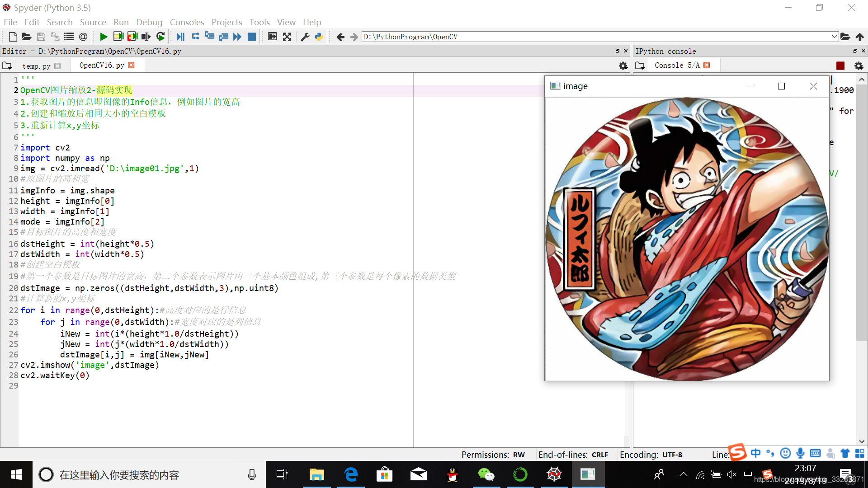Viewport: 868px width, 488px height.
Task: Close the Console 5/A tab
Action: (x=707, y=65)
